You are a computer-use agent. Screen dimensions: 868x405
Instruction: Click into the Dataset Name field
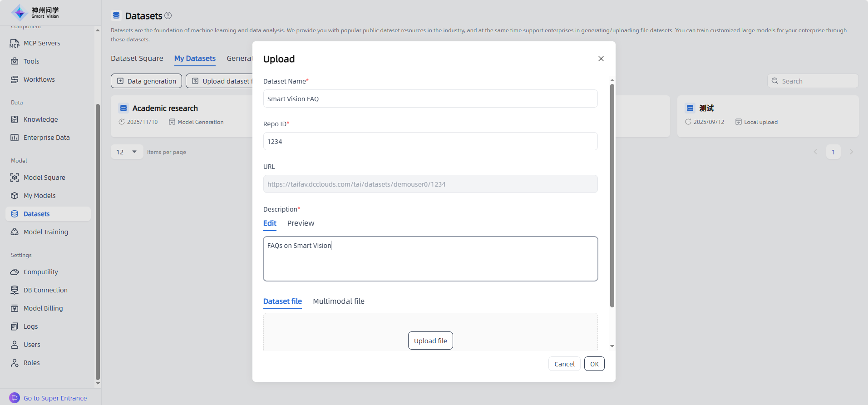pyautogui.click(x=430, y=99)
